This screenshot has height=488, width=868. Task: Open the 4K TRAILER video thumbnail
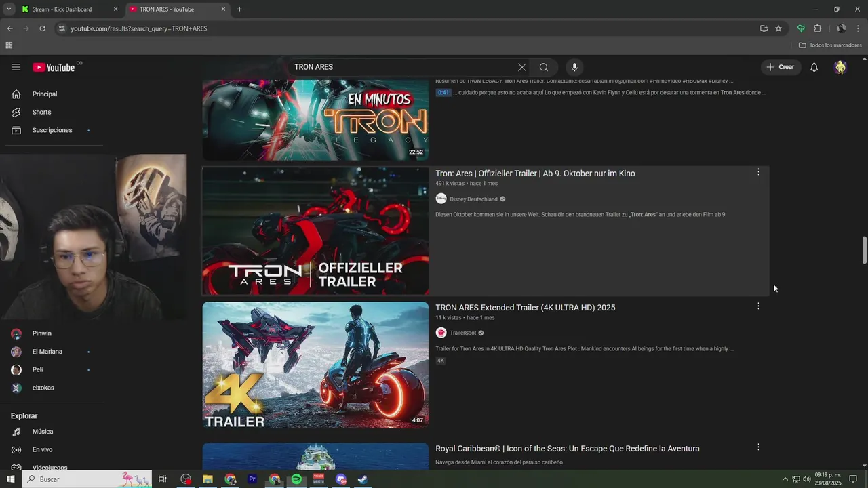tap(315, 365)
